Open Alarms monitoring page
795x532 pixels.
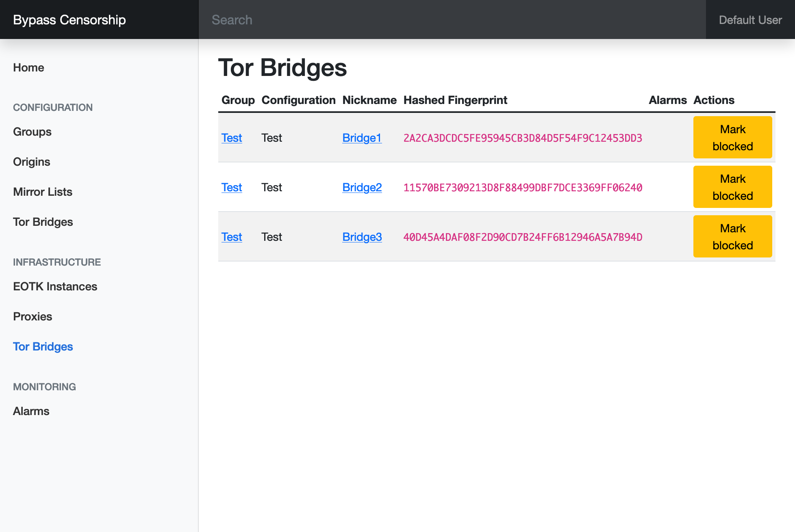click(31, 411)
